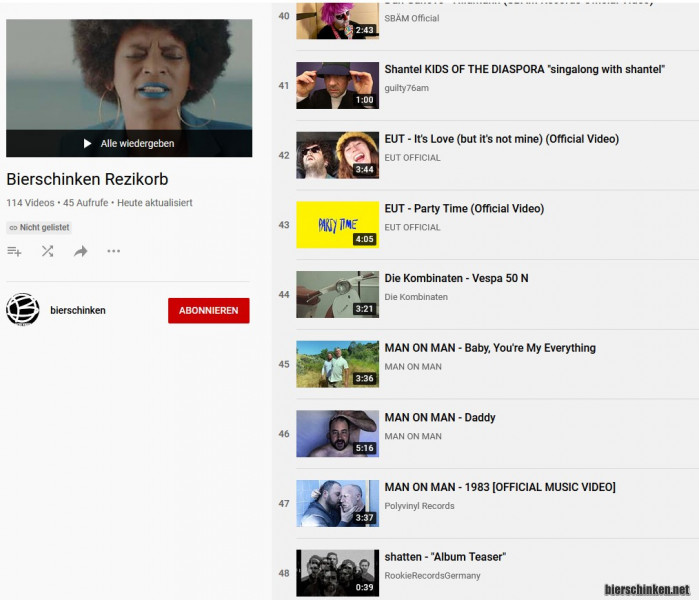Click the ABONNIEREN subscribe button
This screenshot has height=600, width=699.
[x=209, y=310]
